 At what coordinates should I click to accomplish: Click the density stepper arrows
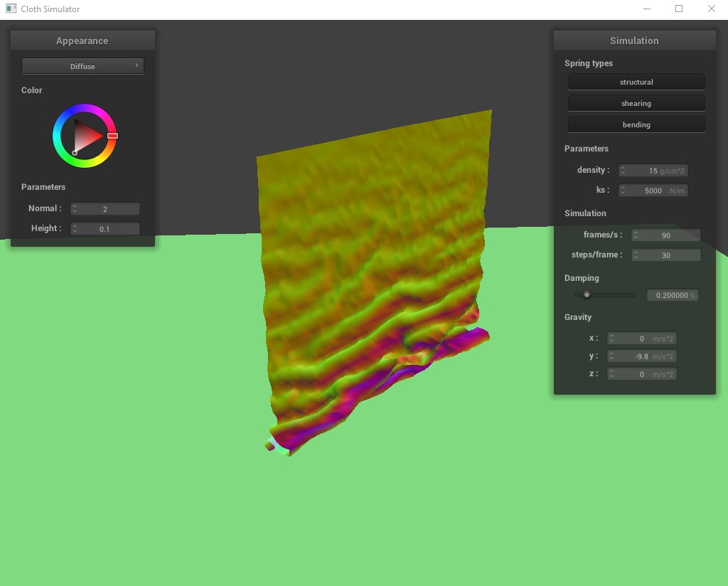coord(623,171)
